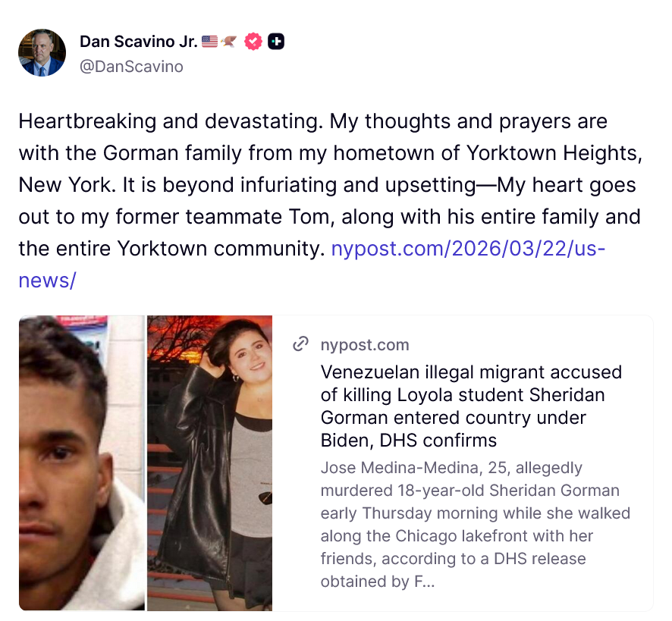Open the 'Venezuelan illegal migrant accused' headline
672x621 pixels.
[x=471, y=406]
